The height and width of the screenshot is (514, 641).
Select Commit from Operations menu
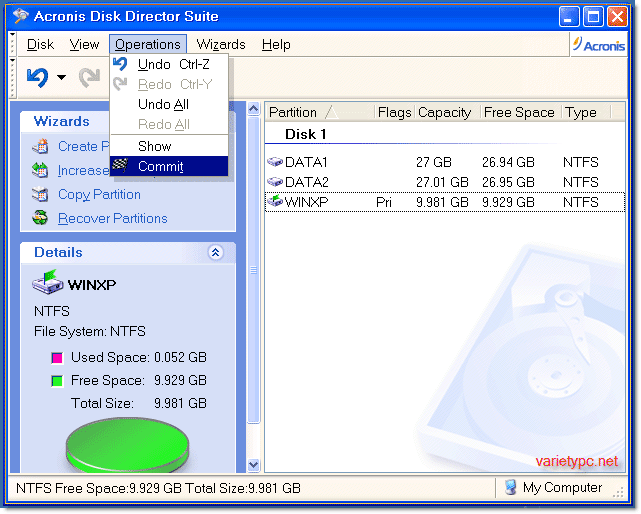160,166
